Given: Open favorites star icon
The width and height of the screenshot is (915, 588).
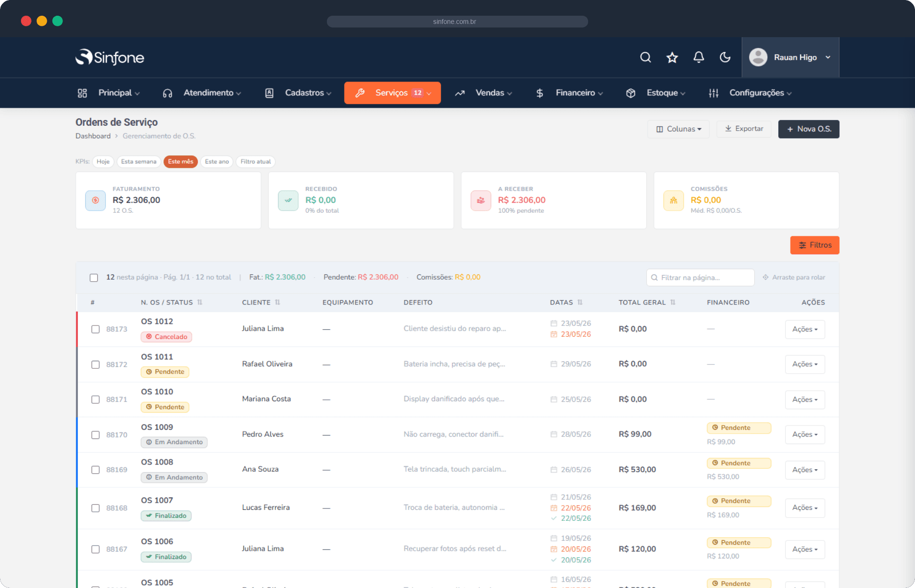Looking at the screenshot, I should coord(672,57).
